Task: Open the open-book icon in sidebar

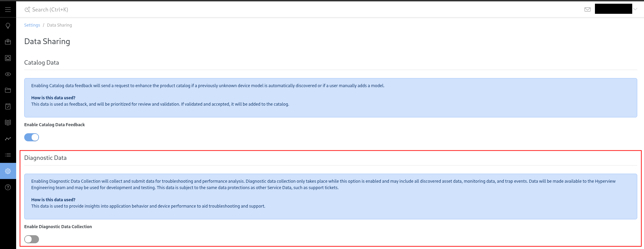Action: pyautogui.click(x=8, y=122)
